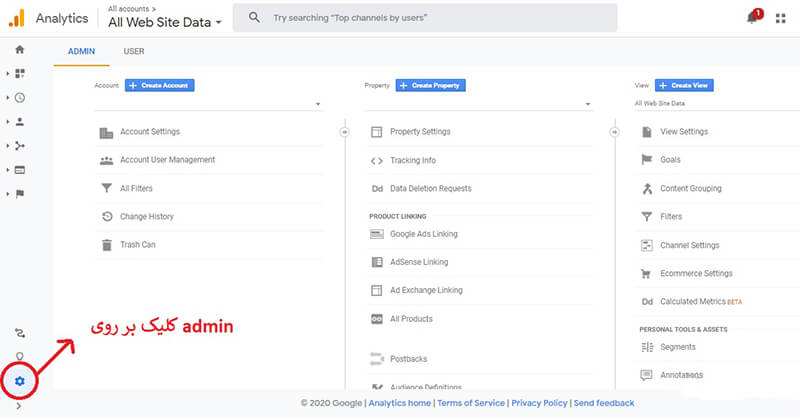Click the Create Property button
Image resolution: width=800 pixels, height=418 pixels.
click(x=430, y=86)
